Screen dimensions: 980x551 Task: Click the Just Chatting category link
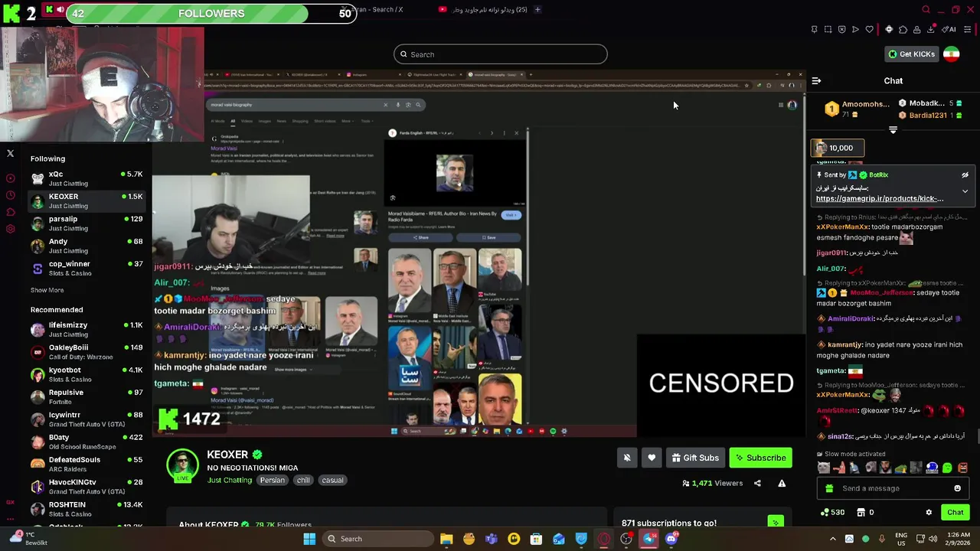[x=230, y=480]
